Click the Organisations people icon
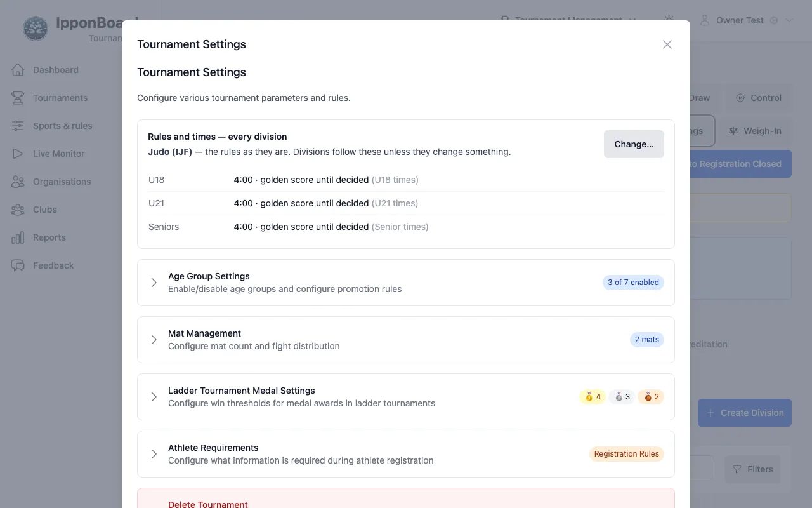 click(18, 182)
